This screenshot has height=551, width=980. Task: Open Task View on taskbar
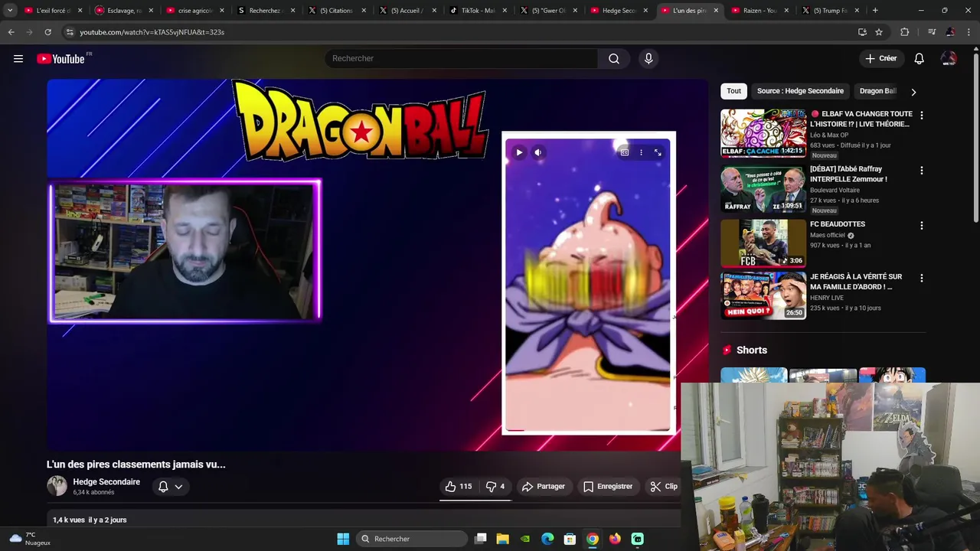click(481, 539)
